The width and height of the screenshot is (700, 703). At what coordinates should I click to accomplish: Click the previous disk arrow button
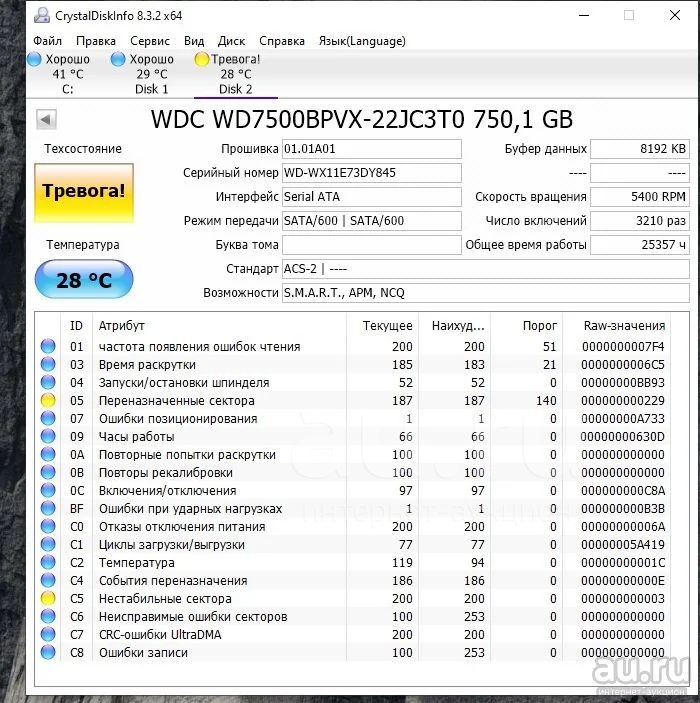pyautogui.click(x=46, y=120)
